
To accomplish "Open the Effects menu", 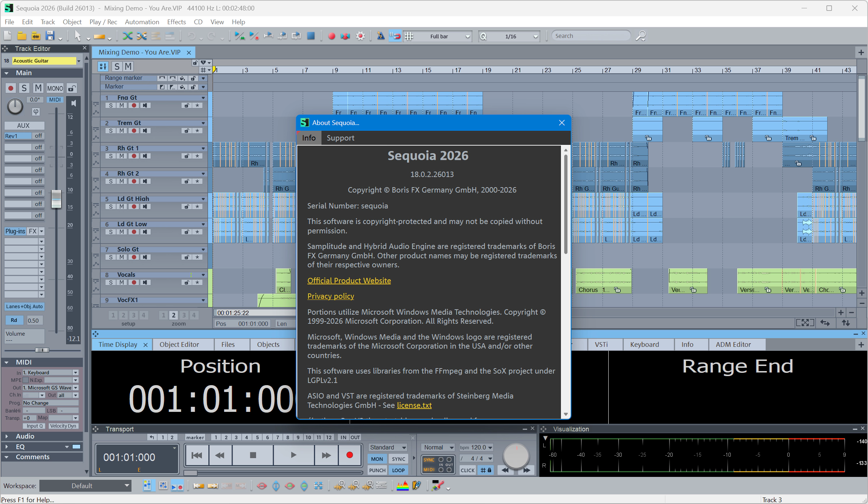I will click(x=176, y=22).
